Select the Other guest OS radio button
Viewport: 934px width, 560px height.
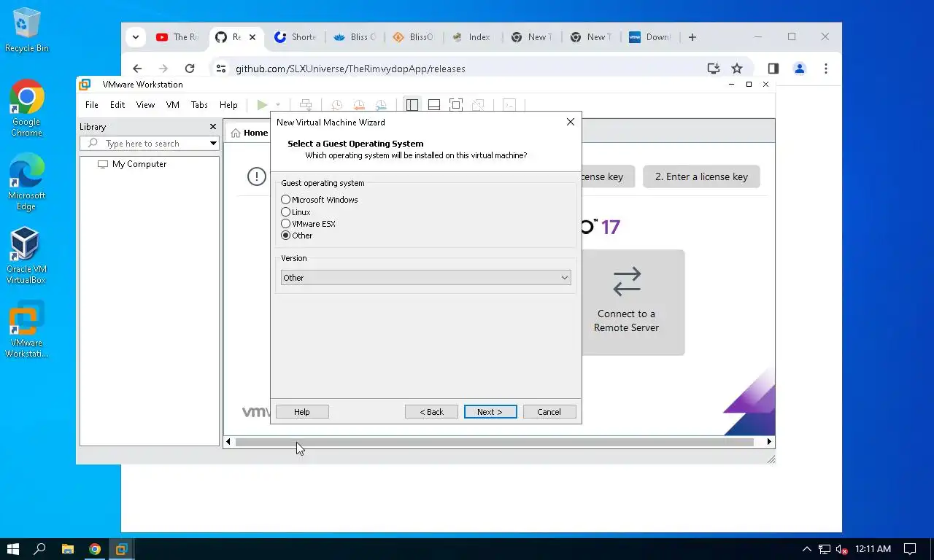[x=285, y=236]
